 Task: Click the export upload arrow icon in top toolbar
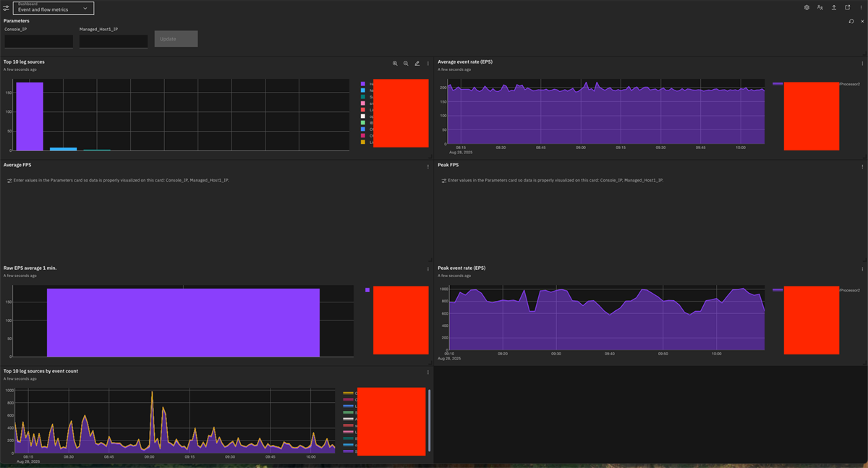click(x=834, y=8)
